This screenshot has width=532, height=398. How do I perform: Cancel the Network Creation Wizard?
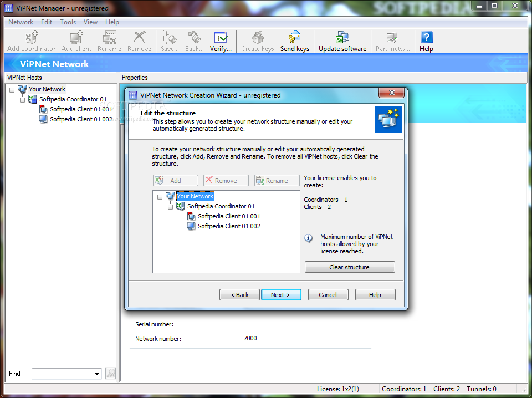328,295
